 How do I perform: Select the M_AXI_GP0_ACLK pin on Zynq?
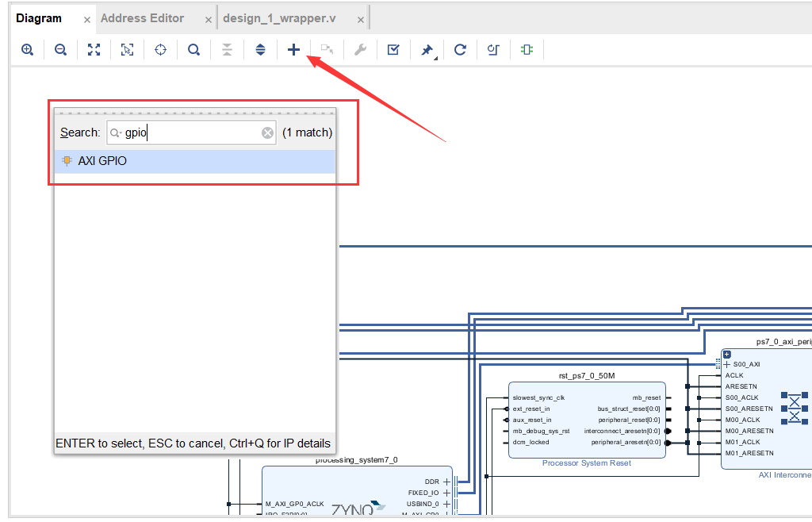click(295, 504)
